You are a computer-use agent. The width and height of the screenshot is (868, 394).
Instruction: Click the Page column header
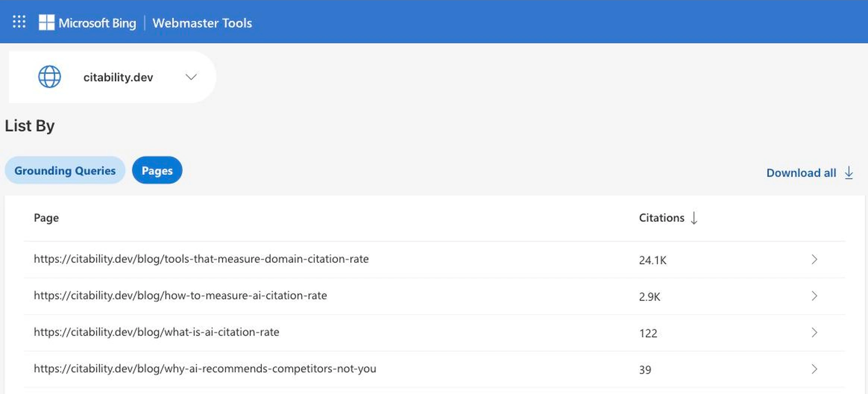click(x=46, y=218)
